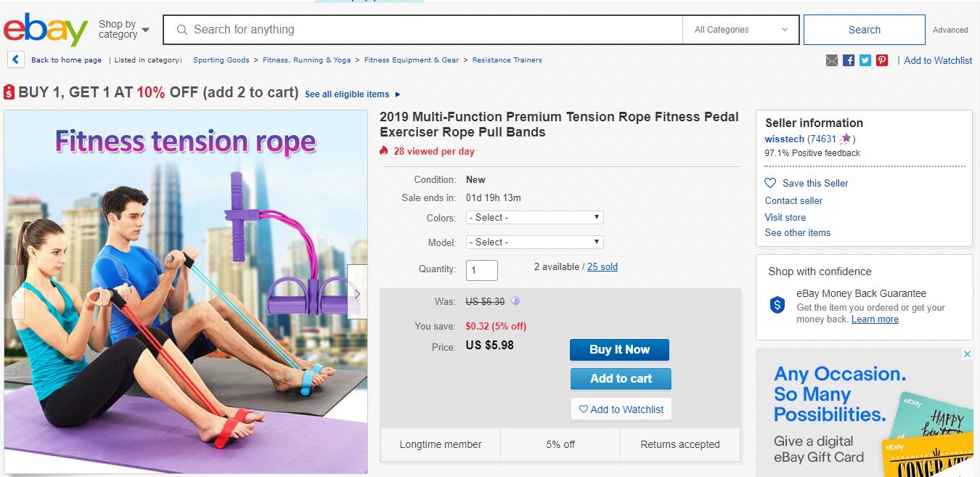
Task: Toggle Add to Watchlist heart button
Action: [x=621, y=409]
